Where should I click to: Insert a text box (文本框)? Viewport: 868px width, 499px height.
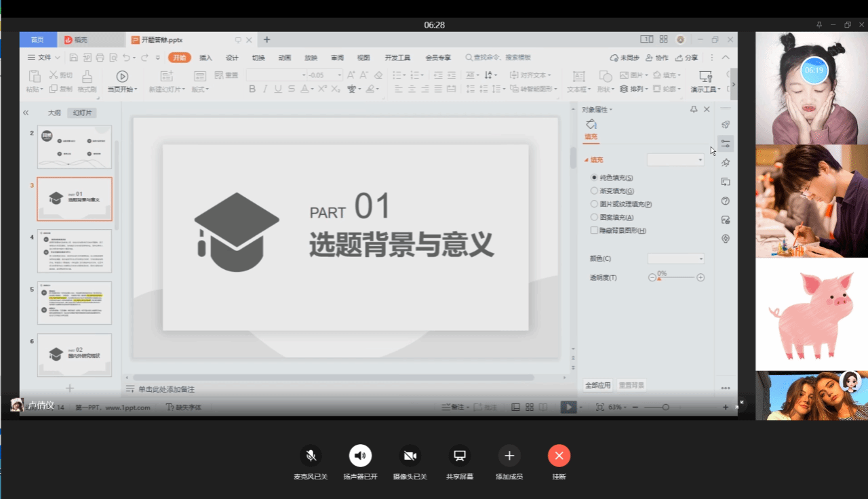point(578,77)
